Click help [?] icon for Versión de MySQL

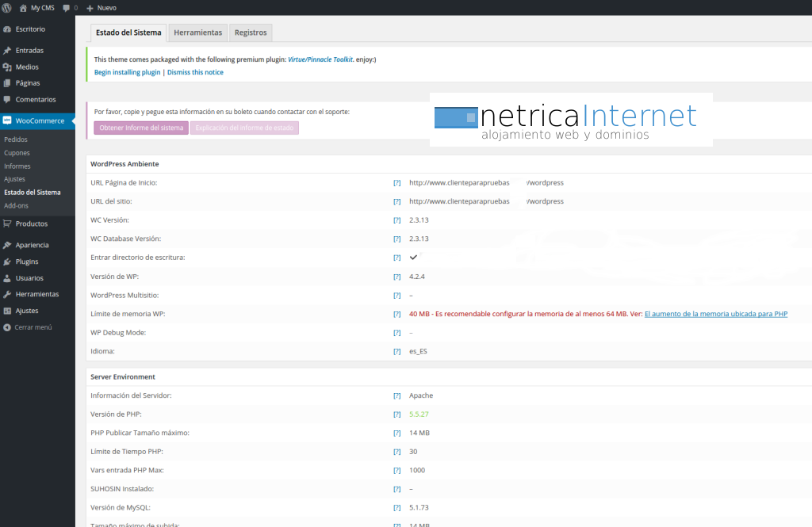point(396,507)
